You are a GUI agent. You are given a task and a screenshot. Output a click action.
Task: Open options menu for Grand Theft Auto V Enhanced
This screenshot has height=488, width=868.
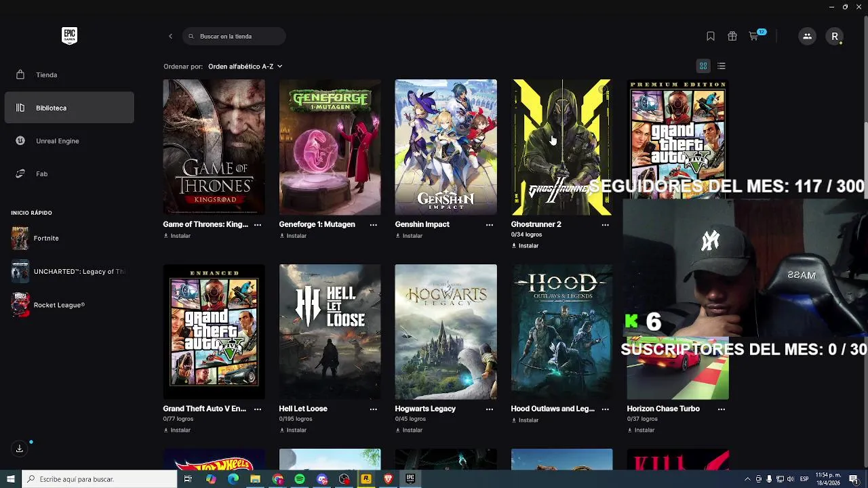point(258,409)
